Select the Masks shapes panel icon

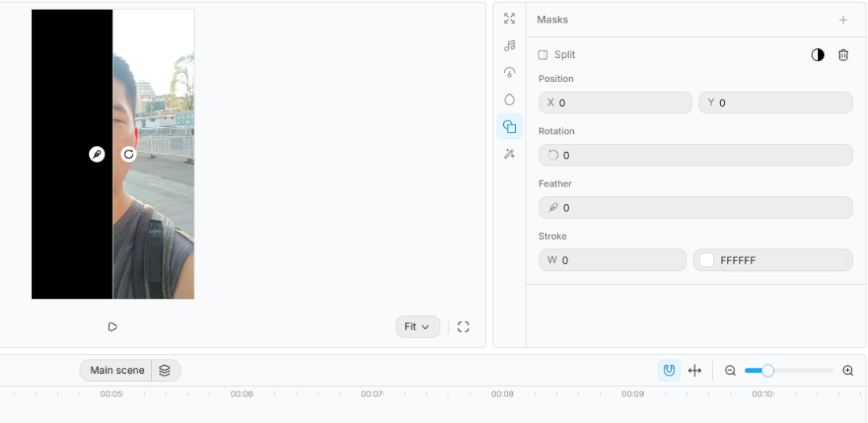[510, 126]
